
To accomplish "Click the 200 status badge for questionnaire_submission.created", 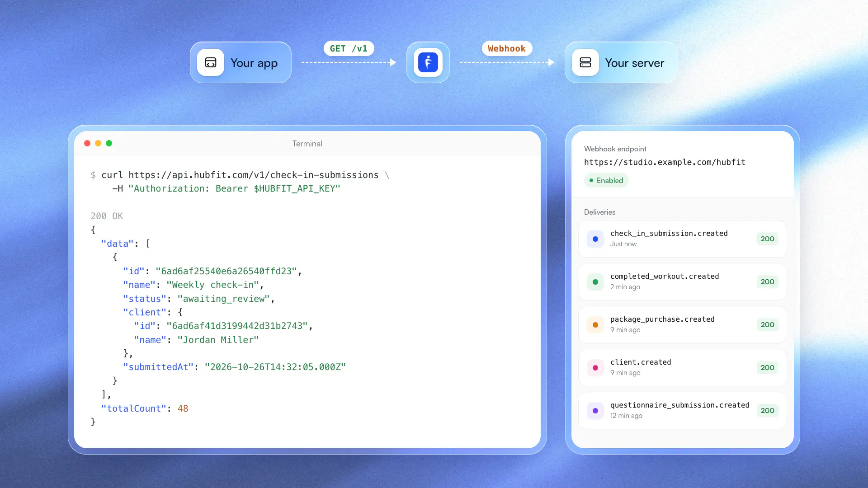I will pyautogui.click(x=767, y=411).
